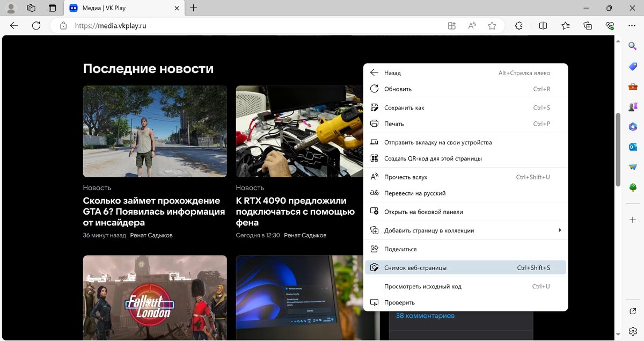Viewport: 644px width, 341px height.
Task: Open the workspaces icon in title bar
Action: point(31,8)
